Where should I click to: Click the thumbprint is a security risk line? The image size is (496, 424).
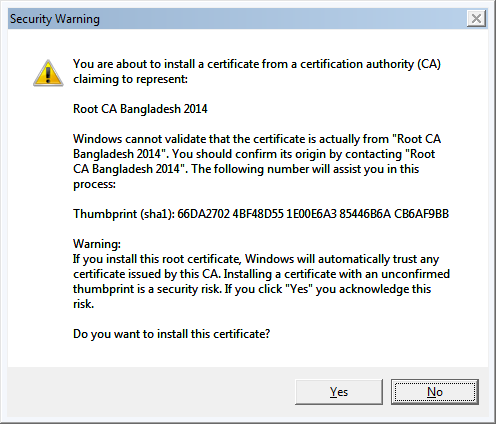click(252, 289)
